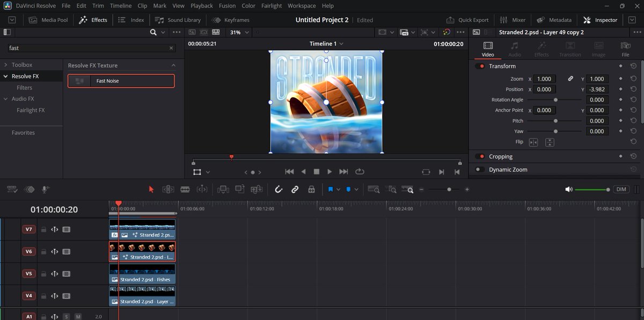Switch to Inspector File tab
Image resolution: width=644 pixels, height=320 pixels.
[x=625, y=49]
